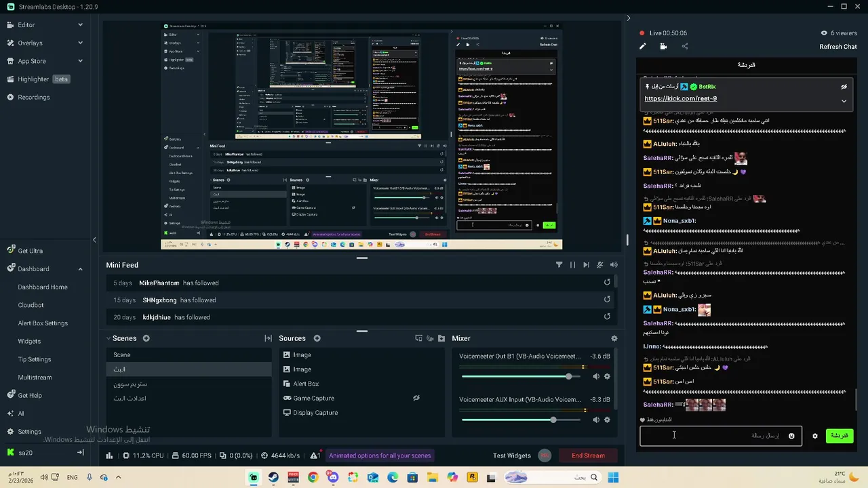This screenshot has height=488, width=868.
Task: Click Test Widgets
Action: [512, 455]
